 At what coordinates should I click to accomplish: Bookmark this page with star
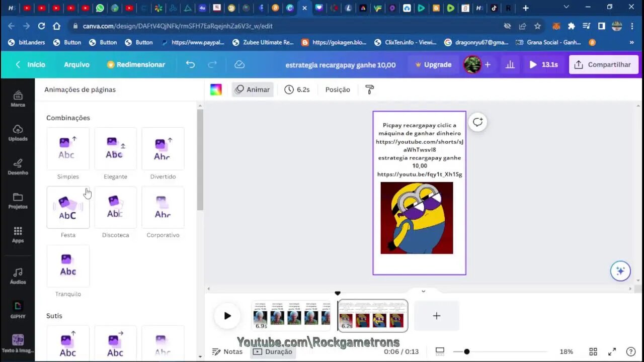click(x=537, y=26)
